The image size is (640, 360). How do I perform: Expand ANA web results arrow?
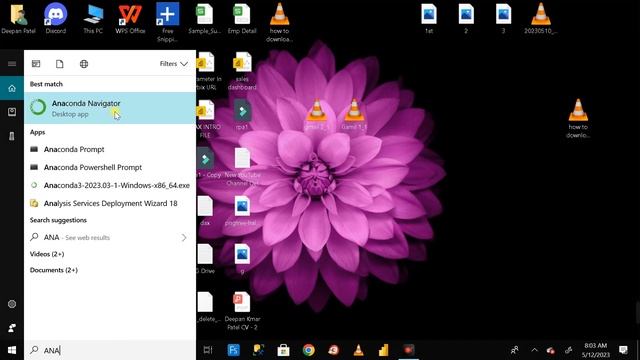184,238
